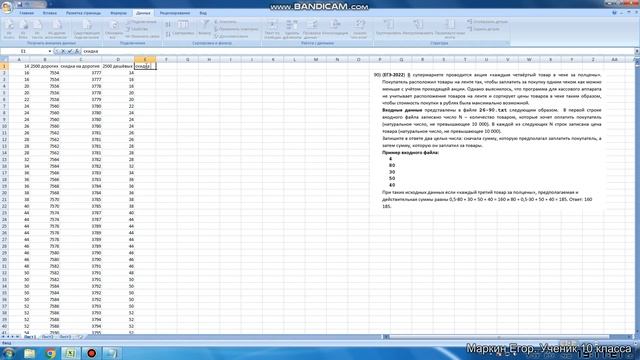Switch to the Главная (Home) tab
The image size is (640, 360).
point(27,13)
